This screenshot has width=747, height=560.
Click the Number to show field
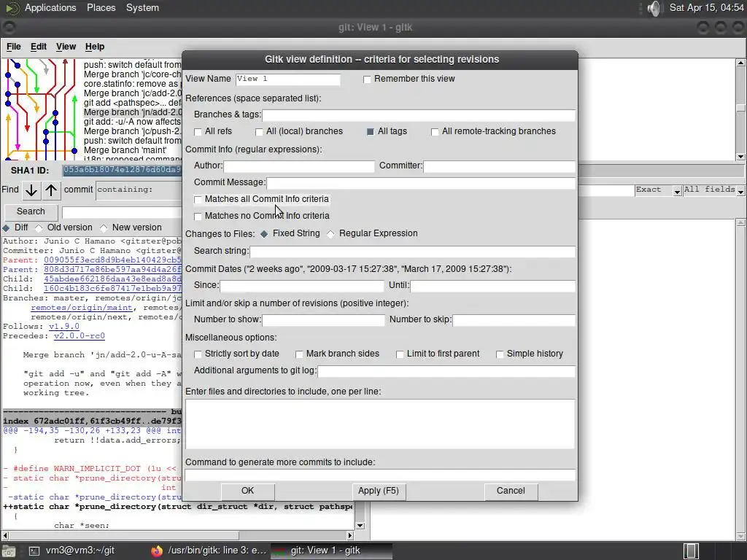[323, 320]
